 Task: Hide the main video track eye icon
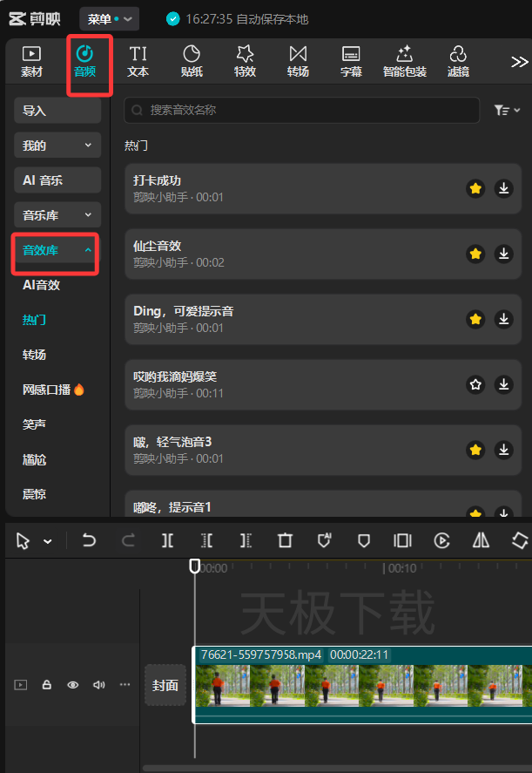(x=73, y=685)
